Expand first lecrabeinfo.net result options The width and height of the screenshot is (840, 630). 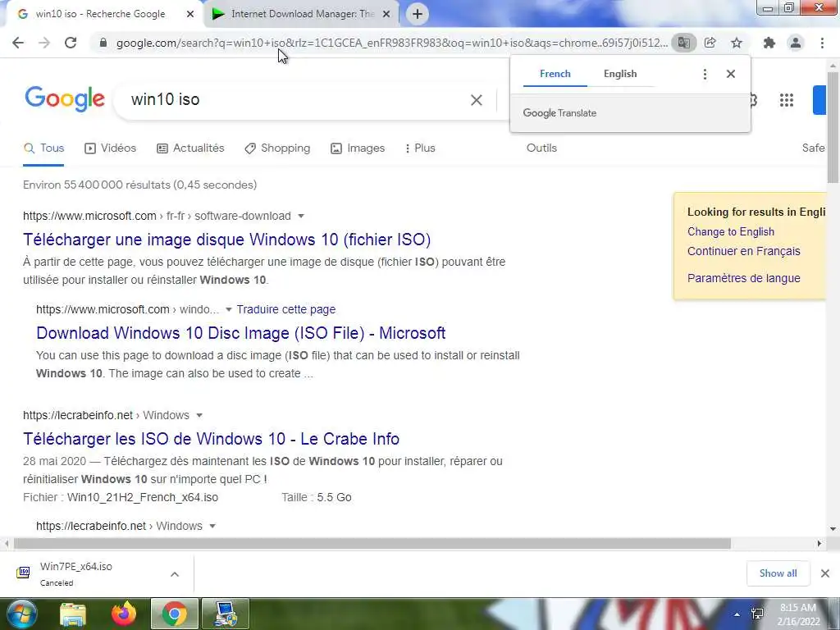[x=199, y=416]
